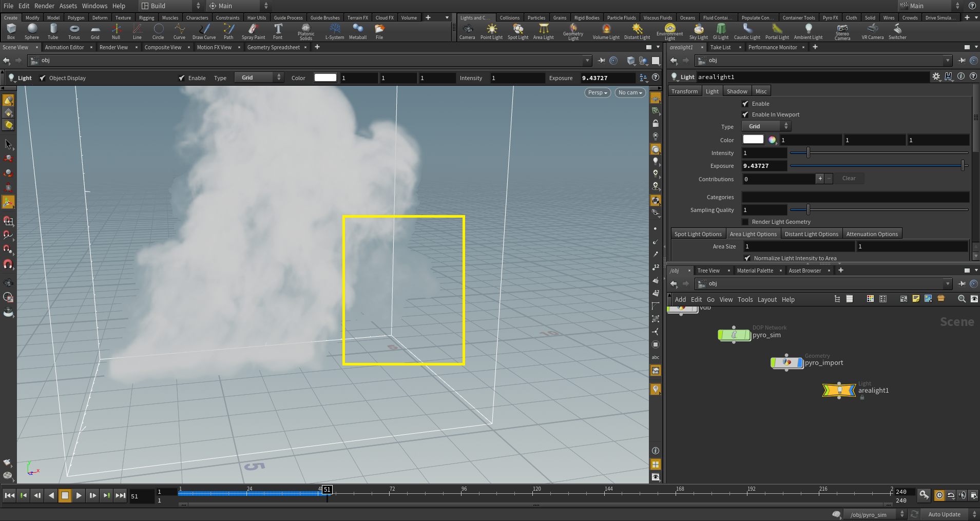Viewport: 980px width, 521px height.
Task: Add a contribution with the plus button
Action: click(x=820, y=179)
